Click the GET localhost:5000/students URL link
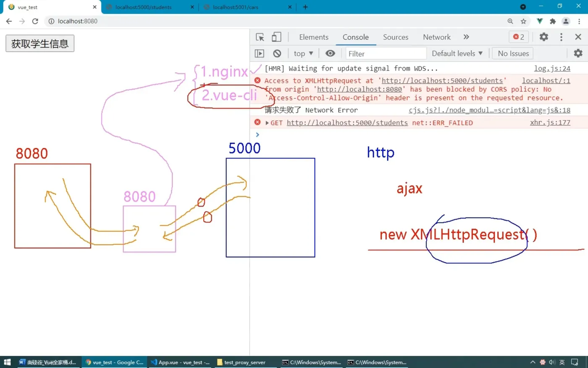 click(347, 123)
